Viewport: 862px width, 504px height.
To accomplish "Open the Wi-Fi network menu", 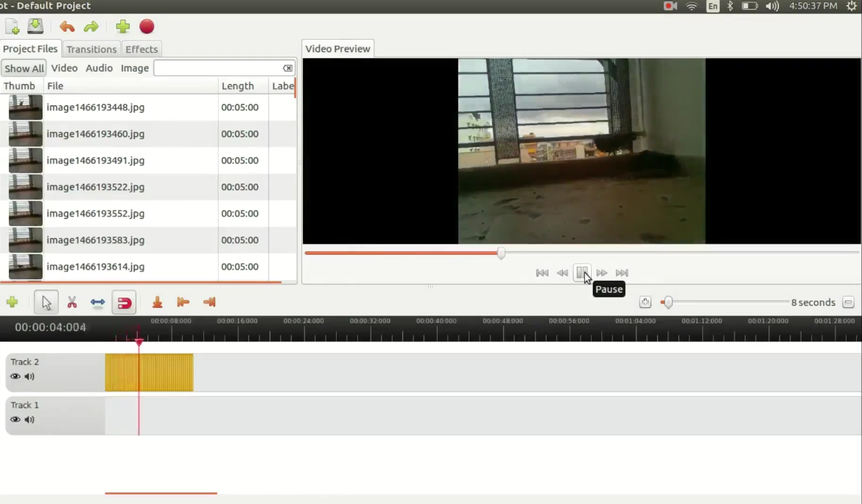I will pos(692,6).
